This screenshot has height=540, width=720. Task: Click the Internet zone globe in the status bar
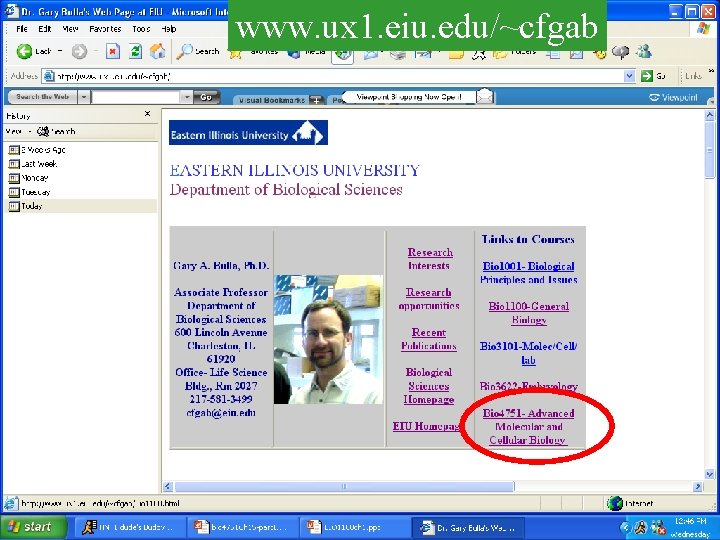pos(615,503)
